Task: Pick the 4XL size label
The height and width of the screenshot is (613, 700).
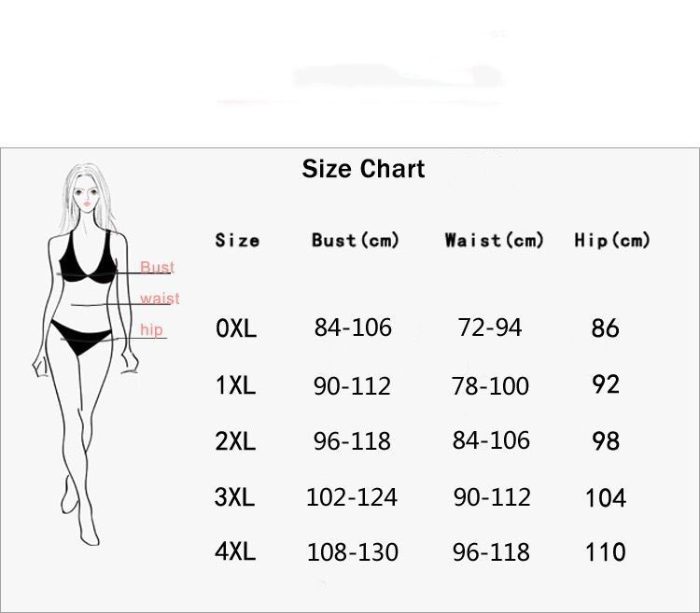Action: [x=235, y=551]
